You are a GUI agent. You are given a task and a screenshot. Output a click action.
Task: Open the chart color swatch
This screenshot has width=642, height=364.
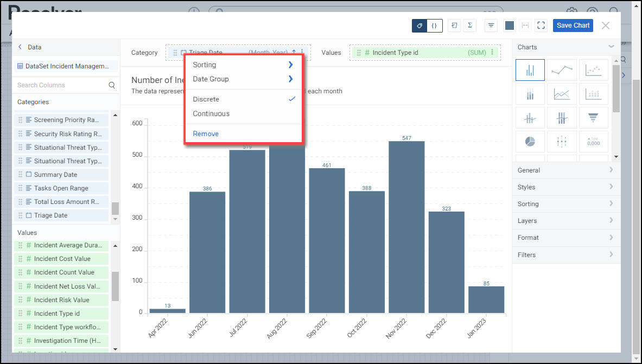[509, 25]
